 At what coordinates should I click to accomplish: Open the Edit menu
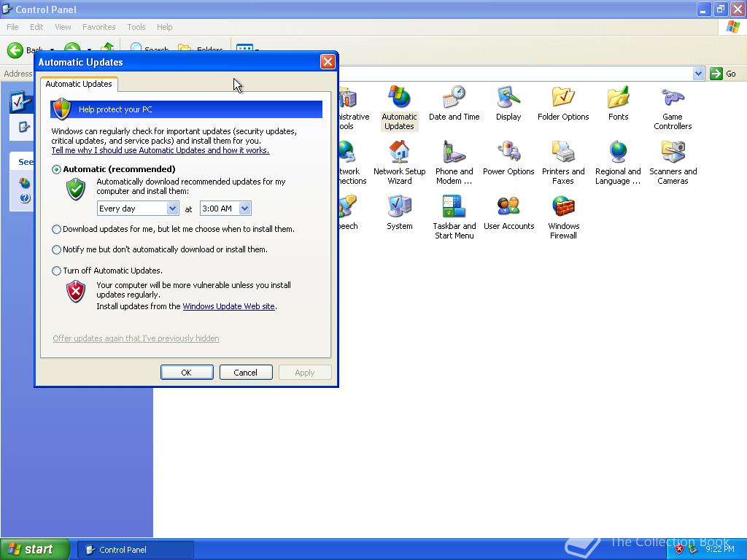[36, 27]
